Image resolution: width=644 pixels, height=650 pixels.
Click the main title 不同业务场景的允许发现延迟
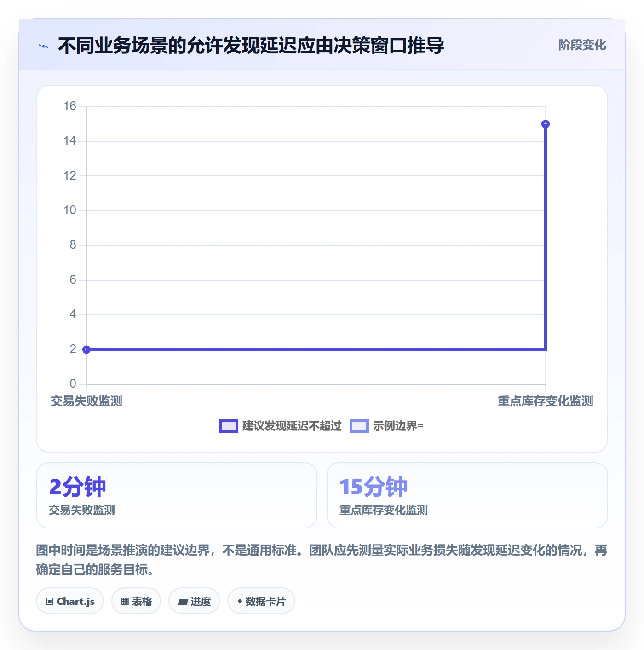tap(251, 46)
